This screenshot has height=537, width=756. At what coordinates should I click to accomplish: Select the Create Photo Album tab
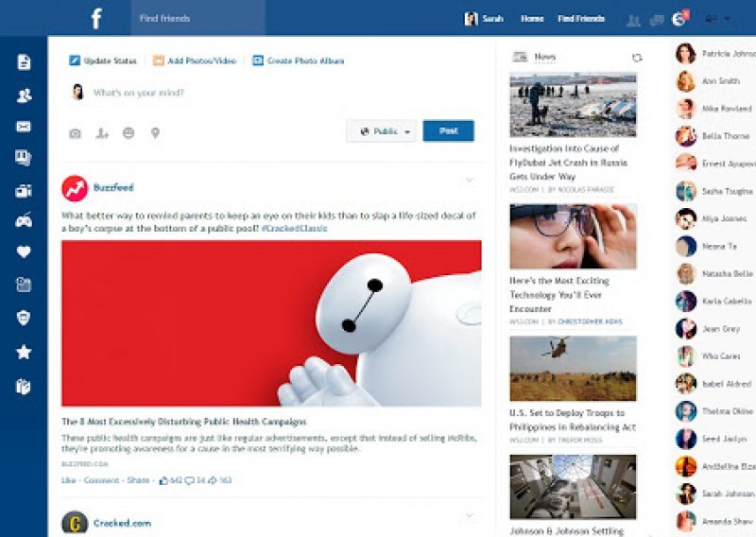pos(299,61)
